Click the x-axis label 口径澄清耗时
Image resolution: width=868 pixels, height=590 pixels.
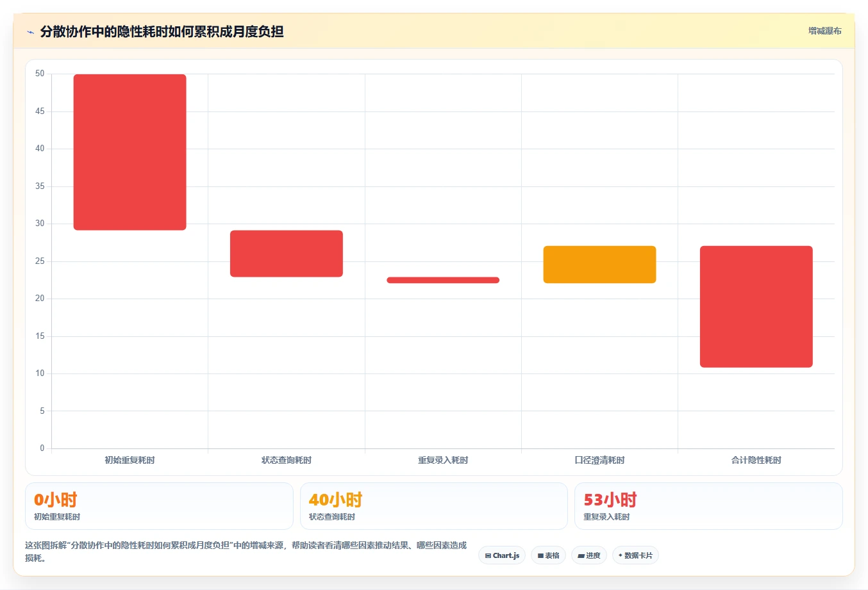[599, 460]
